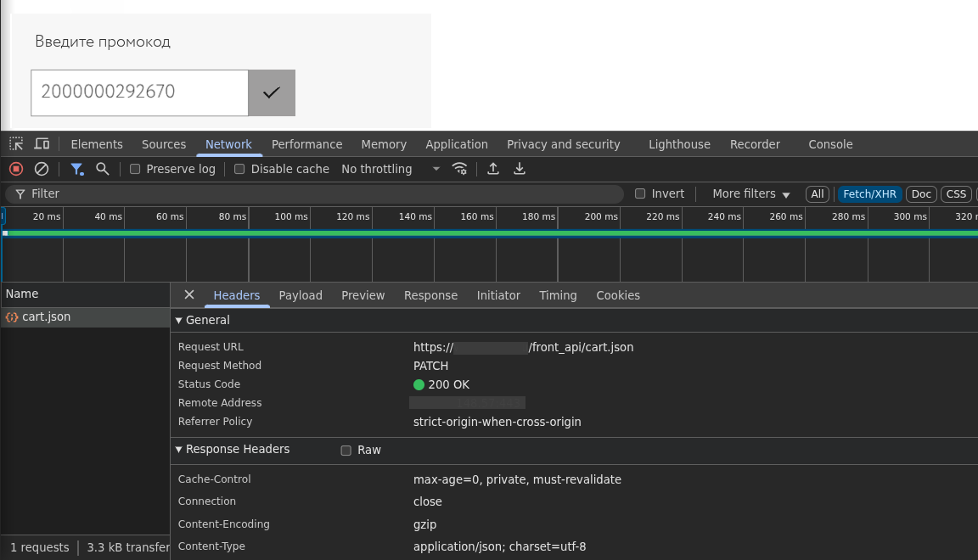Click the Content-Type application/json value
978x560 pixels.
499,547
